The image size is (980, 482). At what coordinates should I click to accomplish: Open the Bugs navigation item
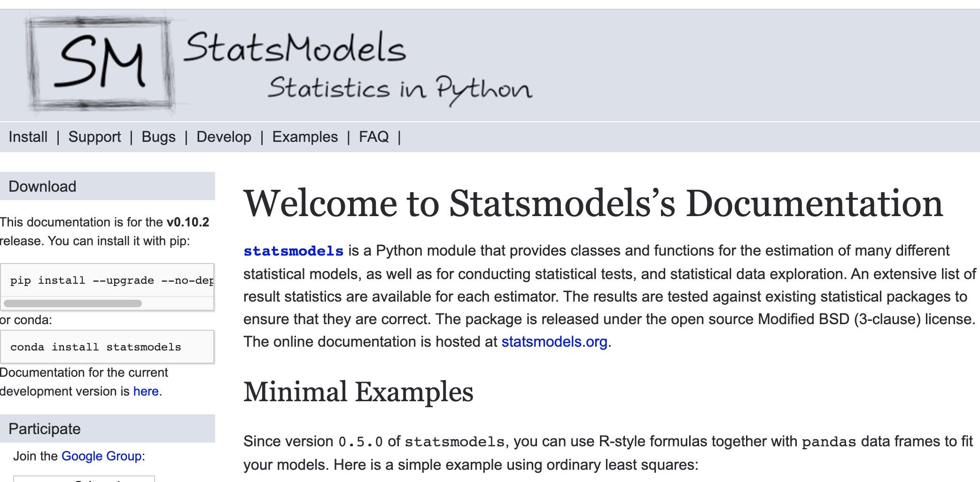(158, 137)
